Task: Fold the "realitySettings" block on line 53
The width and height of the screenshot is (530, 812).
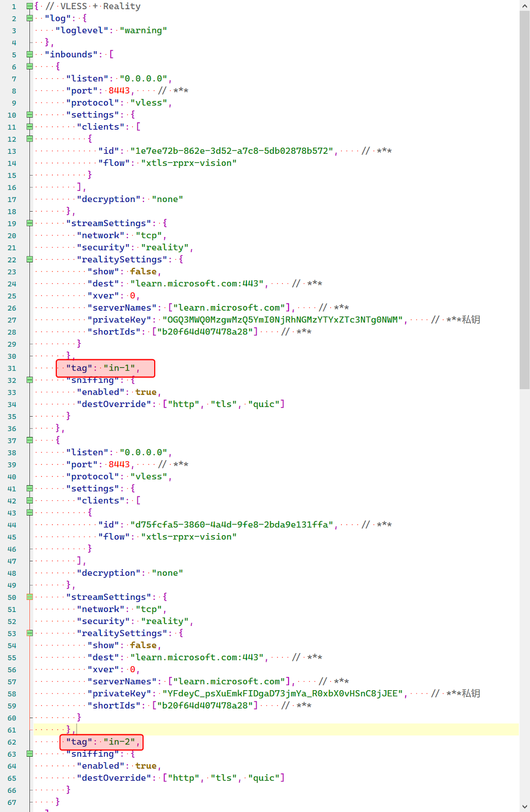Action: click(29, 633)
